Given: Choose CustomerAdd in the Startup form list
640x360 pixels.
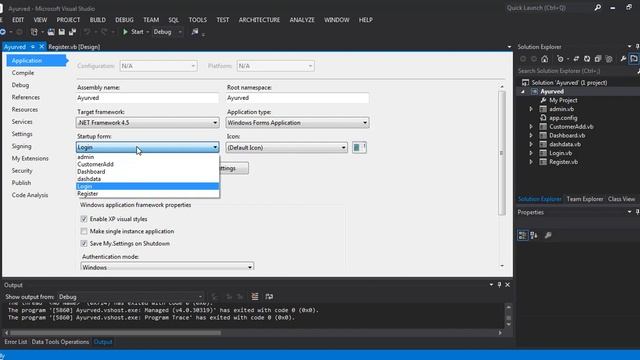Looking at the screenshot, I should [148, 164].
